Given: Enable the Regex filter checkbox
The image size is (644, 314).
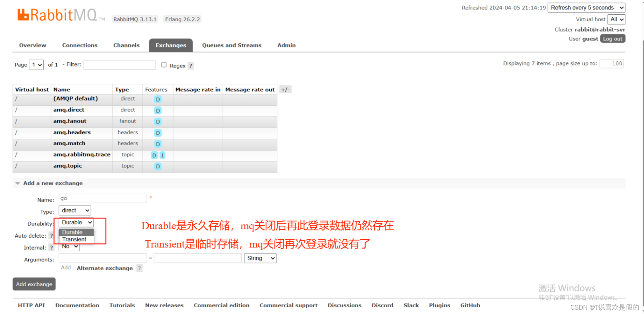Looking at the screenshot, I should [x=164, y=65].
